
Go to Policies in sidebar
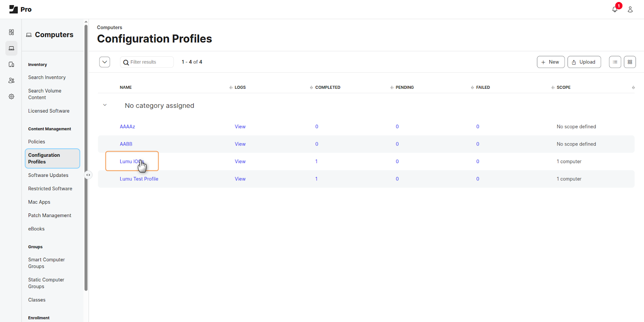pyautogui.click(x=37, y=142)
